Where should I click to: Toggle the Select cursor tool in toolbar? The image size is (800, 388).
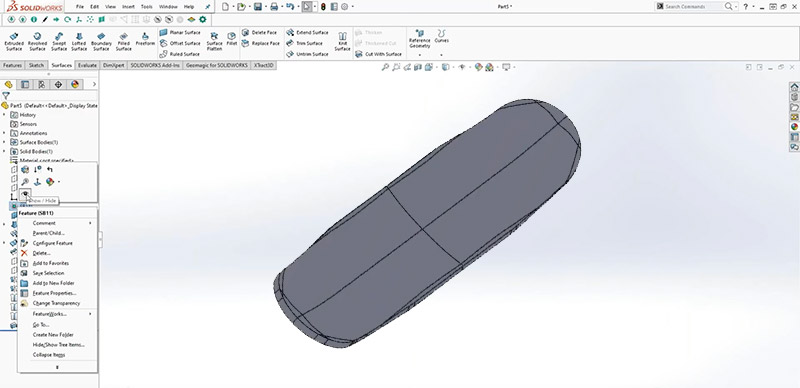tap(306, 7)
